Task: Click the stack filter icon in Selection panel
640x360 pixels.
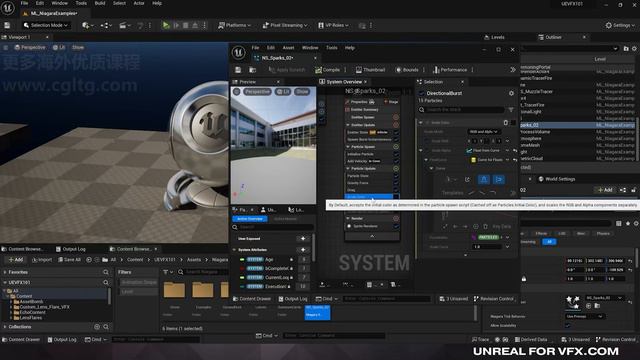Action: pyautogui.click(x=511, y=110)
